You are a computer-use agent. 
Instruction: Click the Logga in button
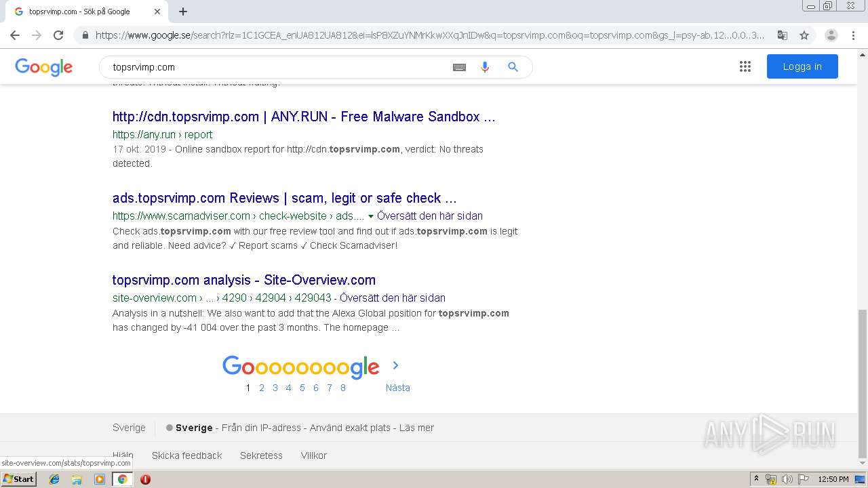tap(802, 66)
